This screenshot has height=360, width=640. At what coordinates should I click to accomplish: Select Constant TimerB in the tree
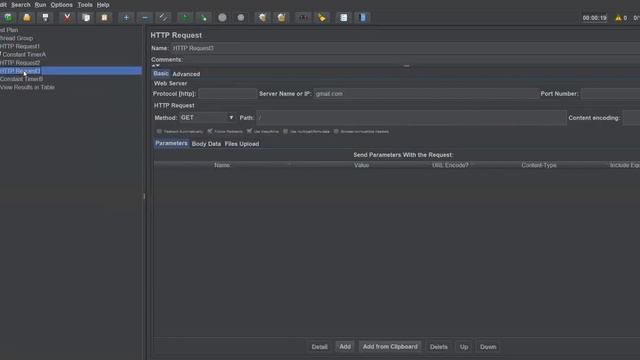(22, 79)
